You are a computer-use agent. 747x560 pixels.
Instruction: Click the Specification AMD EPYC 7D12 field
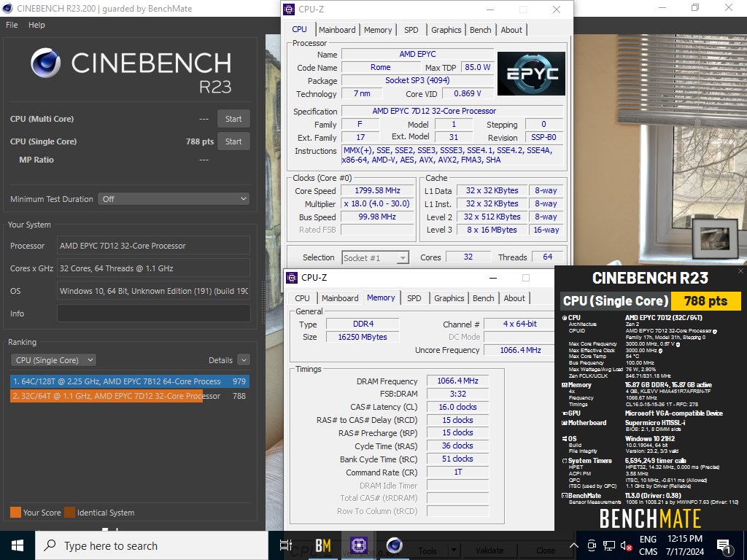(452, 111)
